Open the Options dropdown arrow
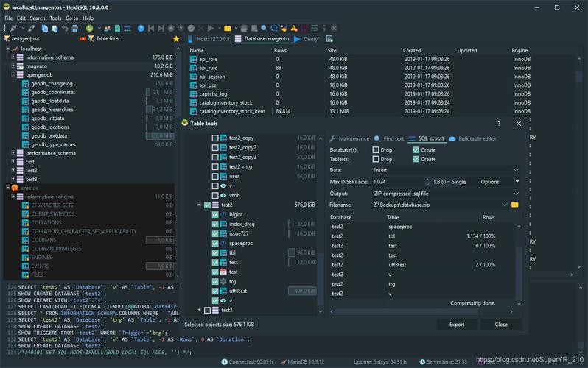This screenshot has height=368, width=588. click(x=517, y=182)
